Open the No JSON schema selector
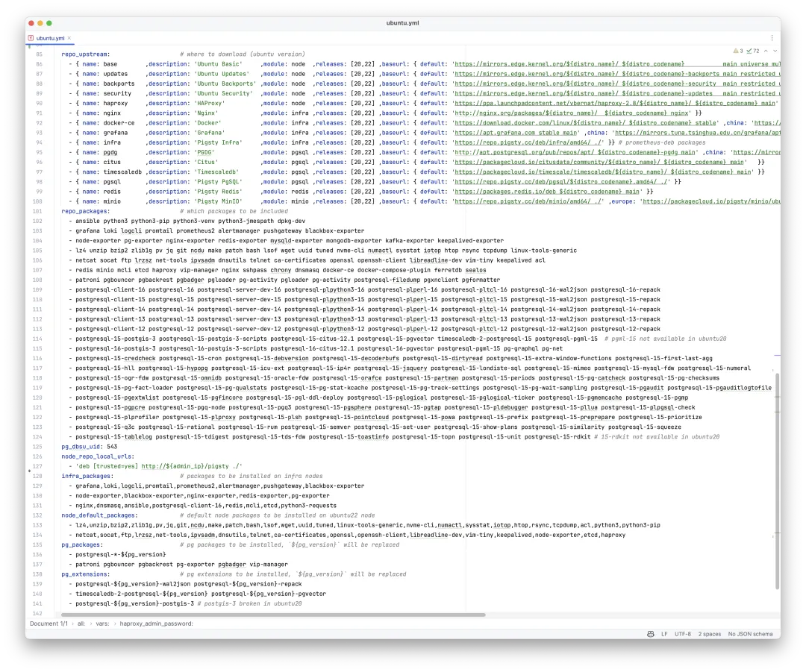The height and width of the screenshot is (672, 806). 749,634
